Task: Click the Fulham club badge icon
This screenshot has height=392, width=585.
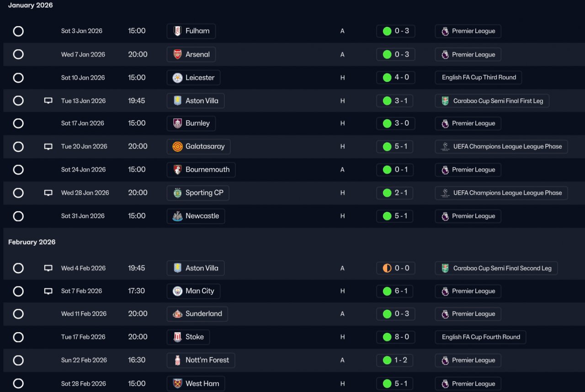Action: pos(177,31)
